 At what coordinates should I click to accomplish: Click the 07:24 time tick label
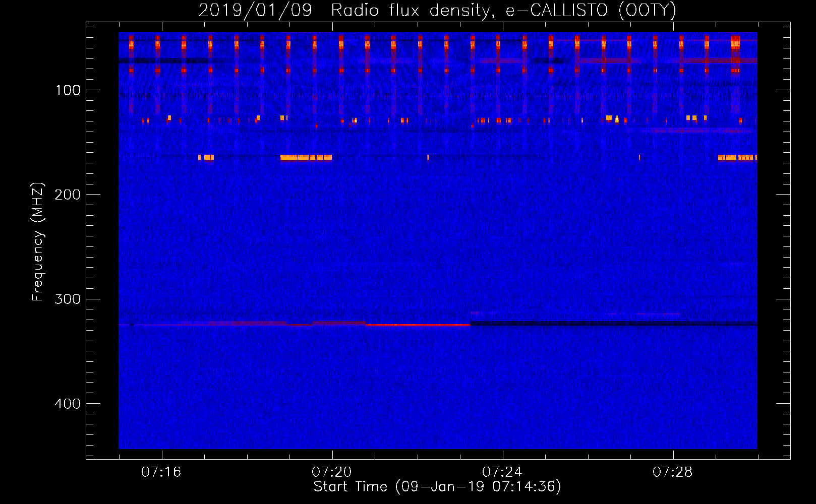(x=502, y=472)
